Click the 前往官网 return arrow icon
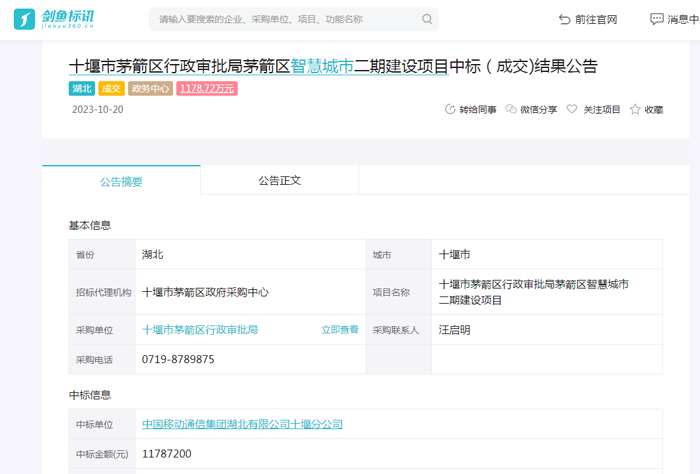700x474 pixels. (x=564, y=19)
